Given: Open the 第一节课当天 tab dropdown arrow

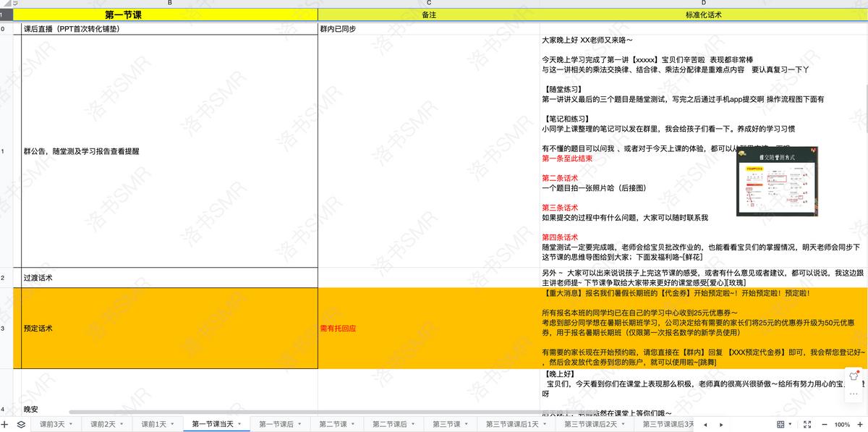Looking at the screenshot, I should coord(239,424).
